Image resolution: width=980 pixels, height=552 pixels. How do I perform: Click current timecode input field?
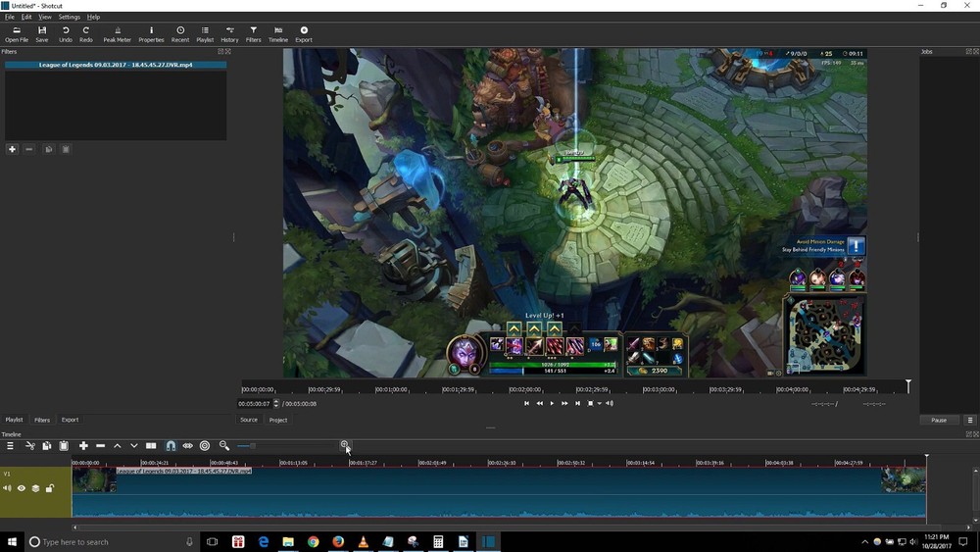[x=255, y=404]
